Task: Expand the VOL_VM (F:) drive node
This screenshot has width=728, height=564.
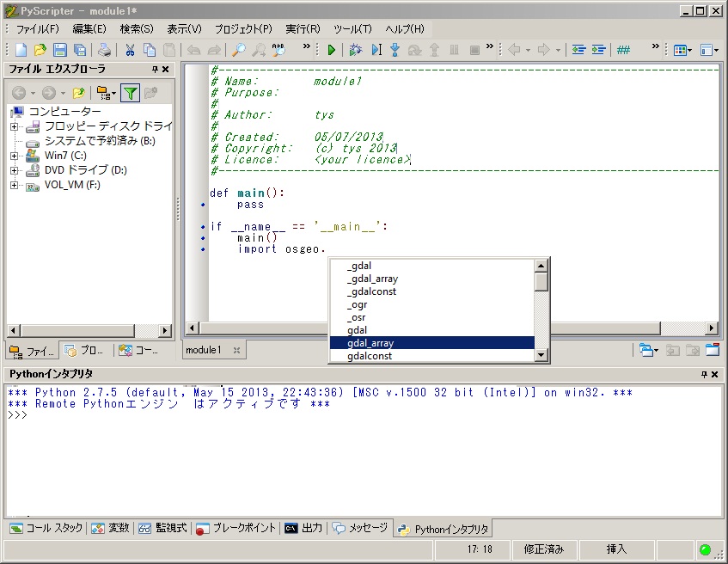Action: pos(14,185)
